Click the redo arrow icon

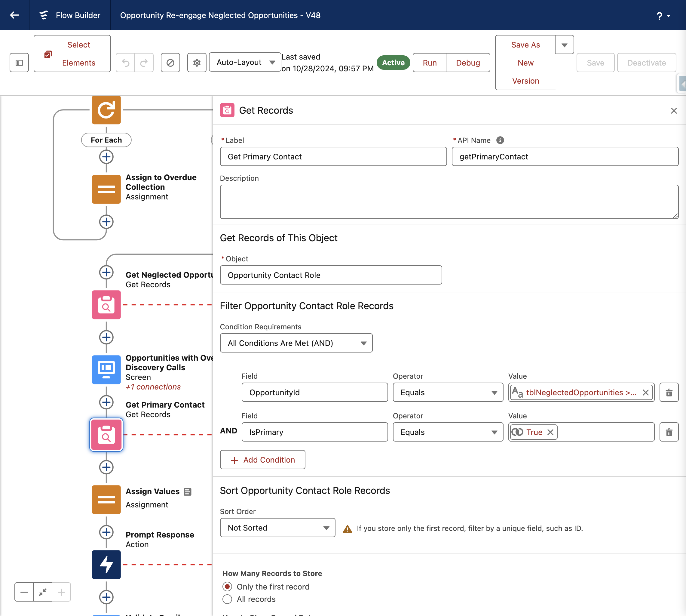[x=144, y=63]
